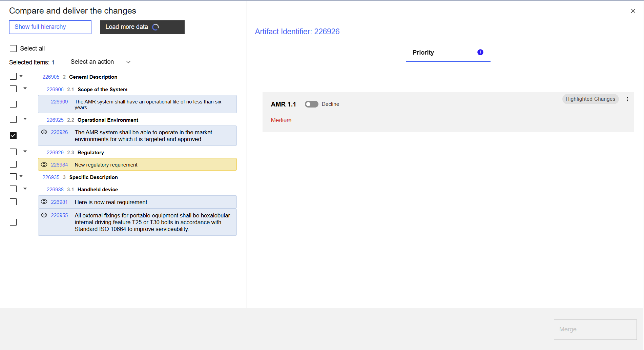Click the Highlighted Changes badge
The width and height of the screenshot is (644, 350).
[590, 99]
